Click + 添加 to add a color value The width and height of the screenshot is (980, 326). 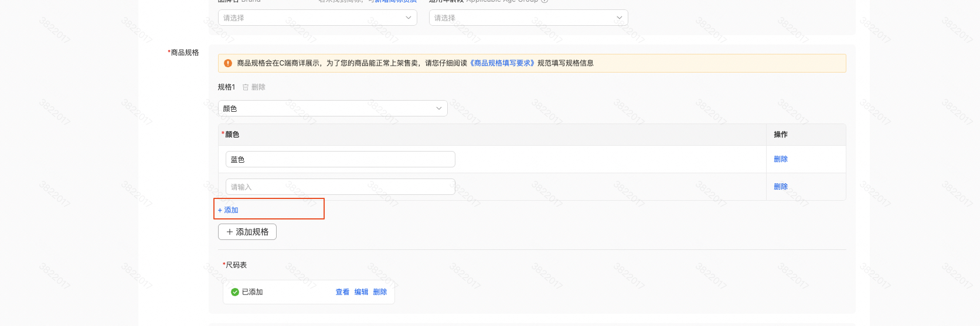point(228,210)
